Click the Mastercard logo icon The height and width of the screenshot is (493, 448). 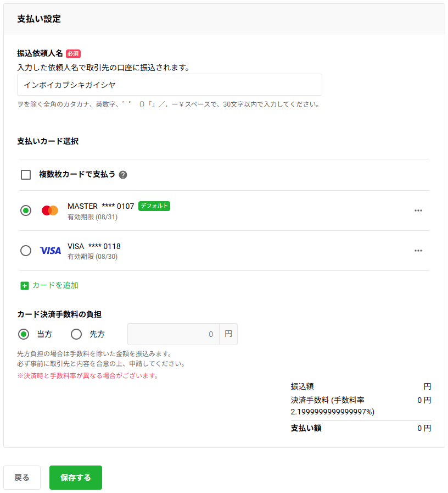(50, 211)
